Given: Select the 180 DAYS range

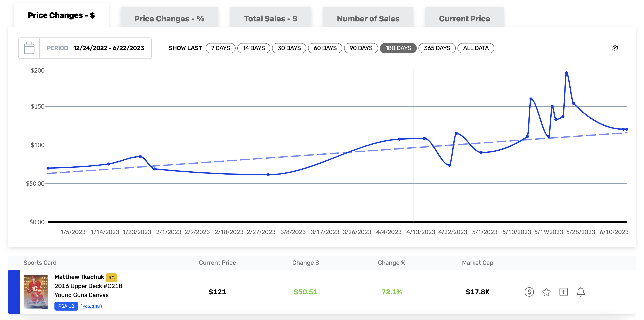Looking at the screenshot, I should point(398,48).
